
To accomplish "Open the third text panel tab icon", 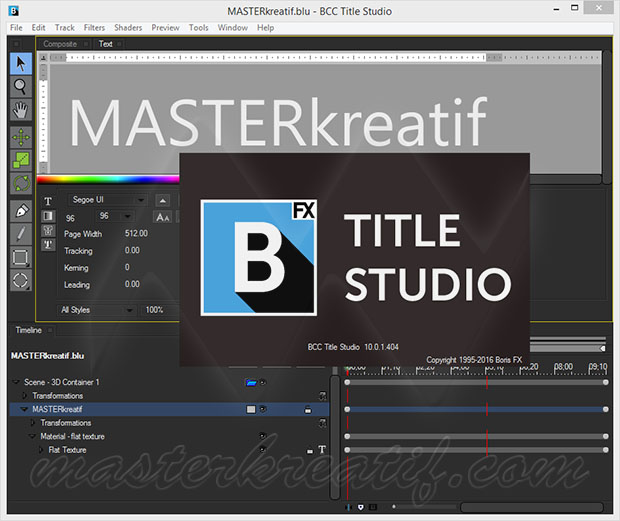I will (48, 230).
